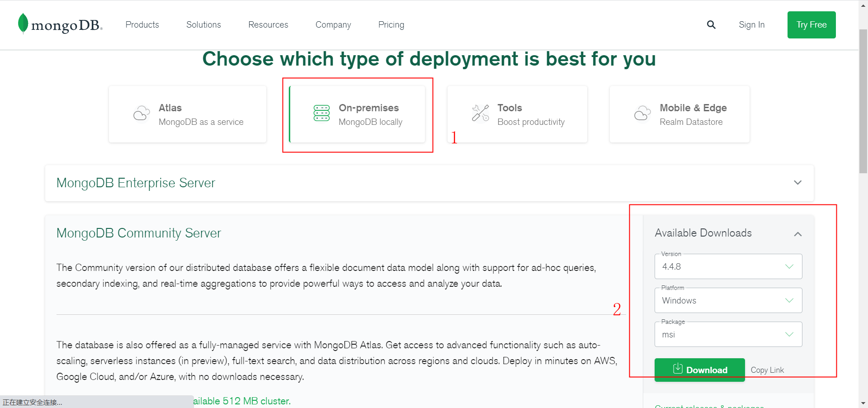The width and height of the screenshot is (868, 408).
Task: Open the Platform Windows dropdown
Action: (728, 300)
